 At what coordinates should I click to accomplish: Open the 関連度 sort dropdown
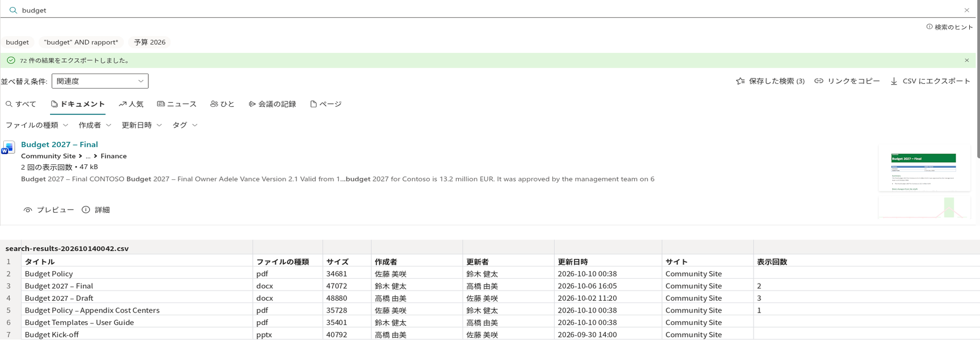click(100, 81)
